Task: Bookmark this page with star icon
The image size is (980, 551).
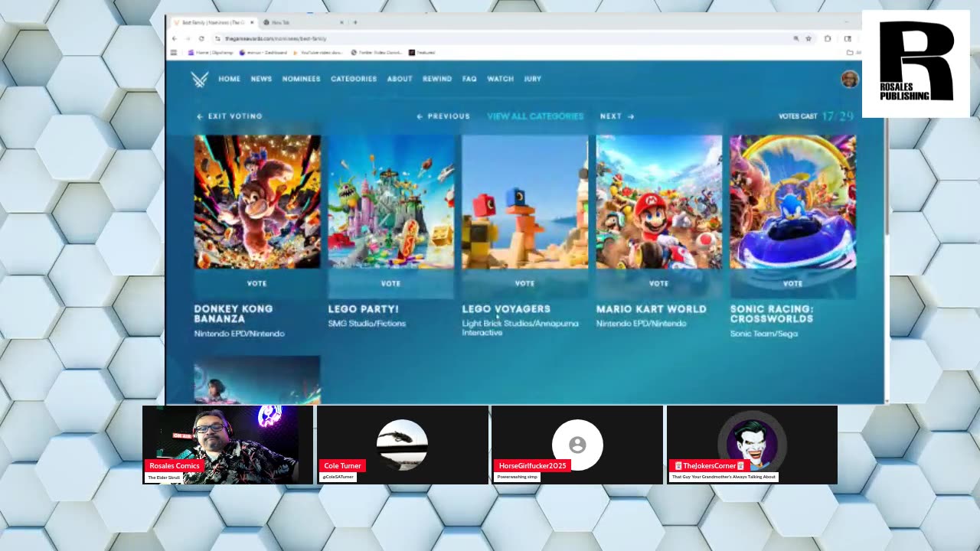Action: [808, 38]
